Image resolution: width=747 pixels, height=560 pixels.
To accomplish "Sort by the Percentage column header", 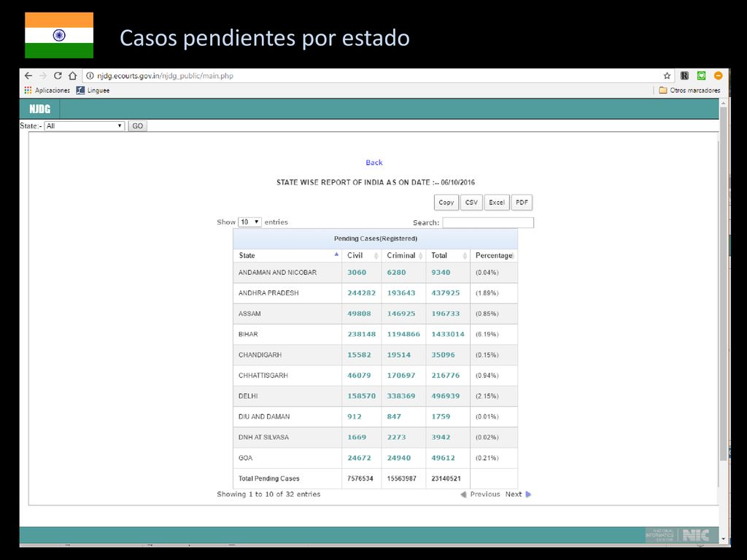I will pyautogui.click(x=494, y=255).
